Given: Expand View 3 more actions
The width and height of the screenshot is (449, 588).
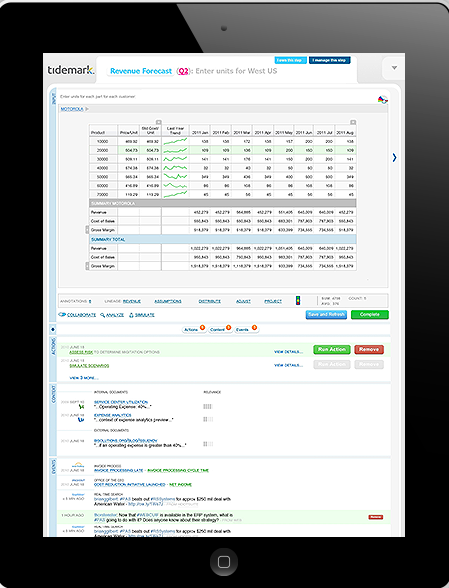Looking at the screenshot, I should pos(84,378).
